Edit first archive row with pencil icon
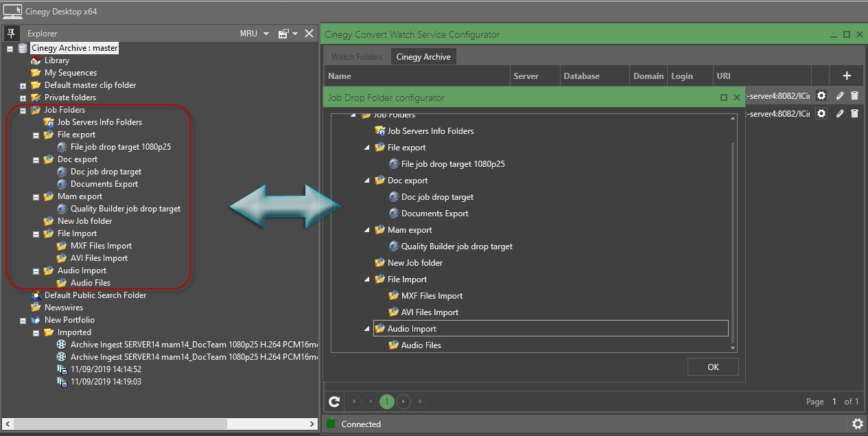868x436 pixels. (840, 96)
